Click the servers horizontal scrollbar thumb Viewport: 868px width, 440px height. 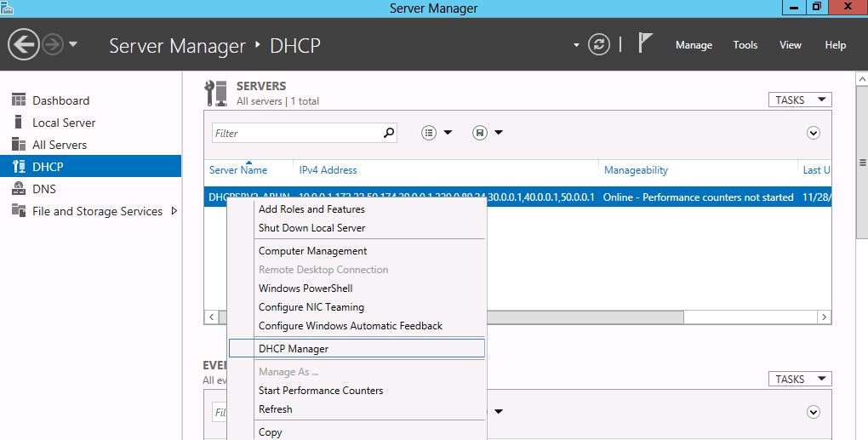tap(585, 317)
